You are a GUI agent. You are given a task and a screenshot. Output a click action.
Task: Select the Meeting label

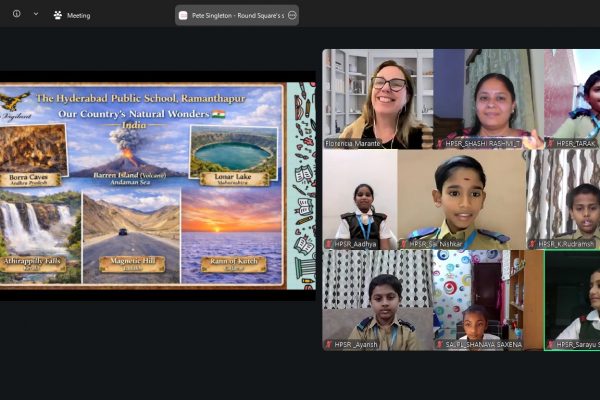point(78,16)
